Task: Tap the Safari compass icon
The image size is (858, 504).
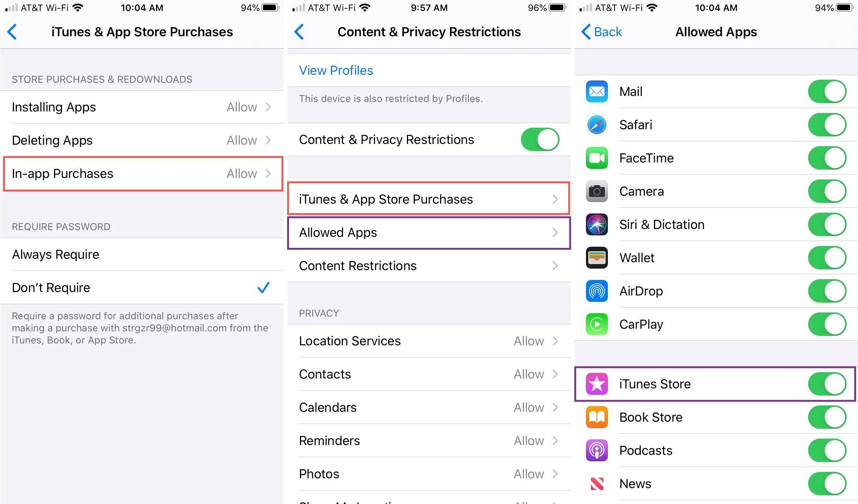Action: (597, 125)
